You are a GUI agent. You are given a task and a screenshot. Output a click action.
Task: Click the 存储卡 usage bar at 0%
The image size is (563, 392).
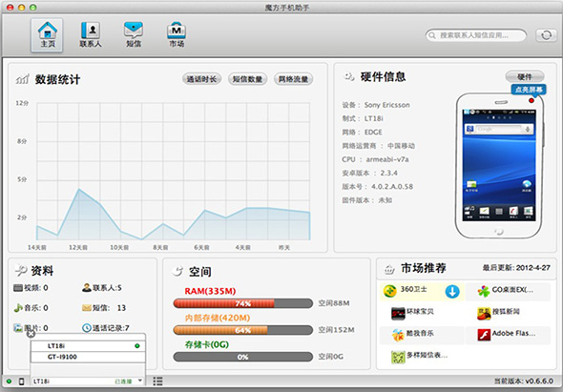pos(242,357)
